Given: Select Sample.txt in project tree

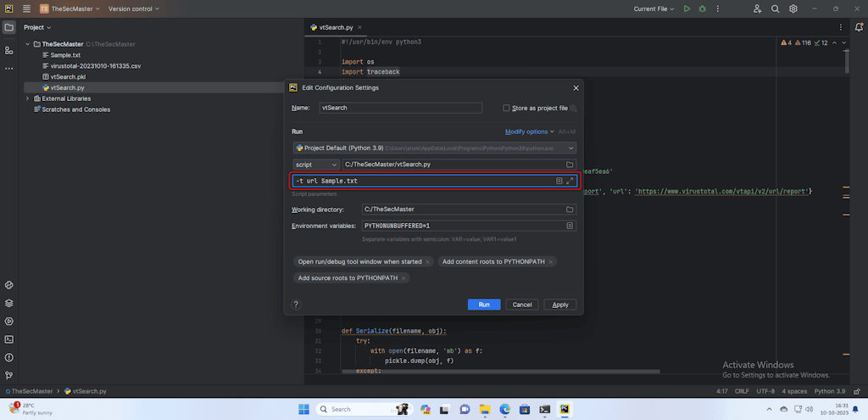Looking at the screenshot, I should (65, 55).
